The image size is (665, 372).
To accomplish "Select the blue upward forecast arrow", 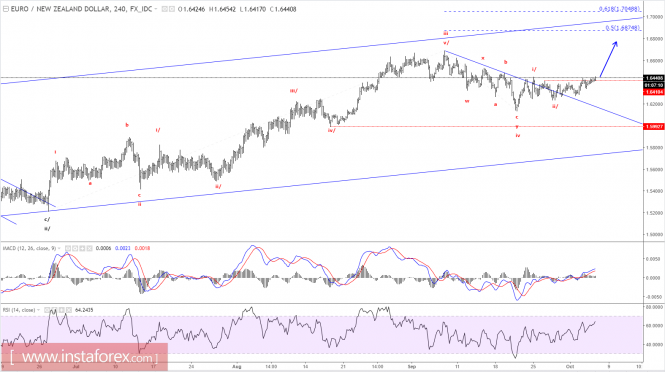I will 608,59.
